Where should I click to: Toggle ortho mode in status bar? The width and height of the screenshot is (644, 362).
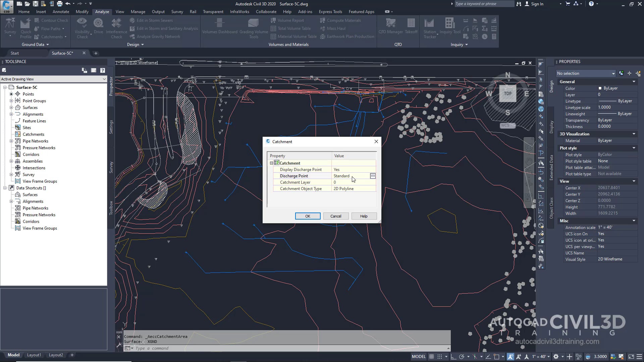[x=453, y=357]
